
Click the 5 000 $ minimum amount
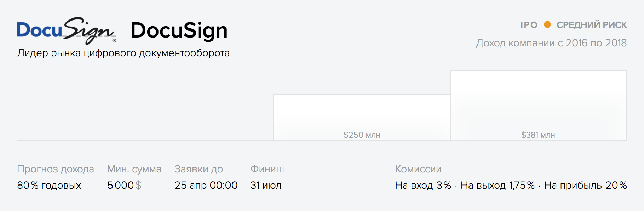point(124,185)
